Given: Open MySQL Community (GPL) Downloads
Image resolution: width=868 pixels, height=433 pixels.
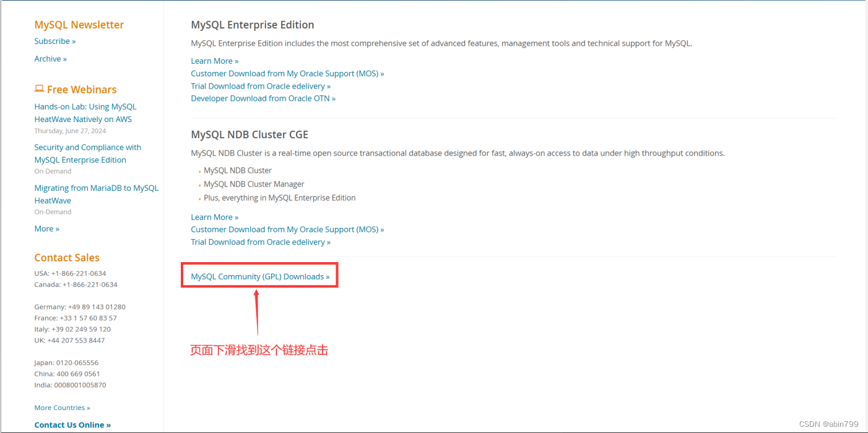Looking at the screenshot, I should 259,276.
